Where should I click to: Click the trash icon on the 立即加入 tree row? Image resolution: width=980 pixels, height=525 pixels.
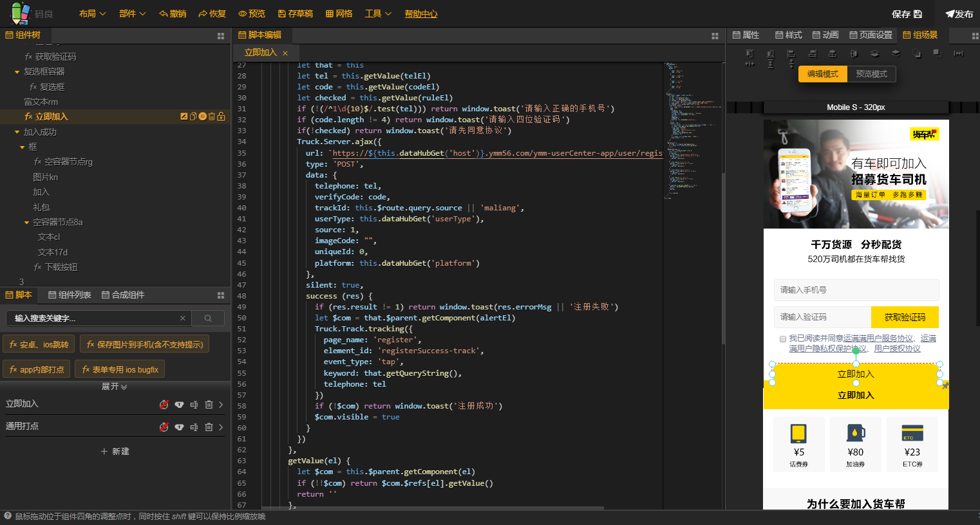pos(212,116)
